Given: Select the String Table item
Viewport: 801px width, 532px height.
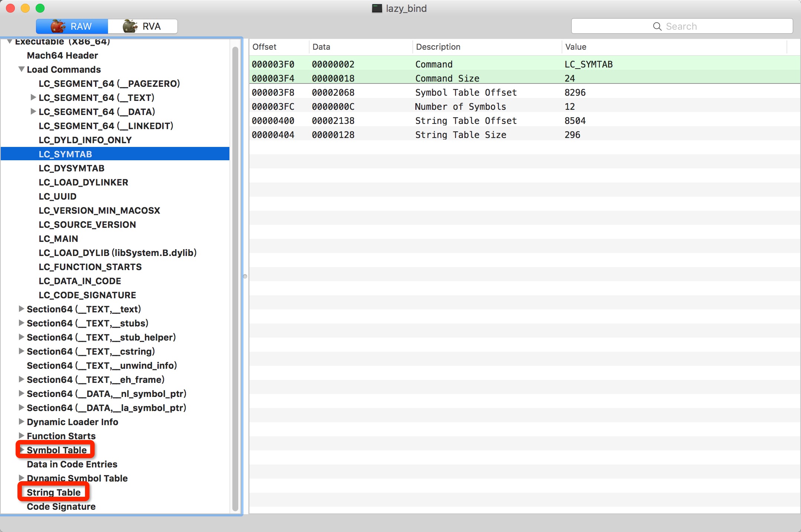Looking at the screenshot, I should click(x=53, y=492).
